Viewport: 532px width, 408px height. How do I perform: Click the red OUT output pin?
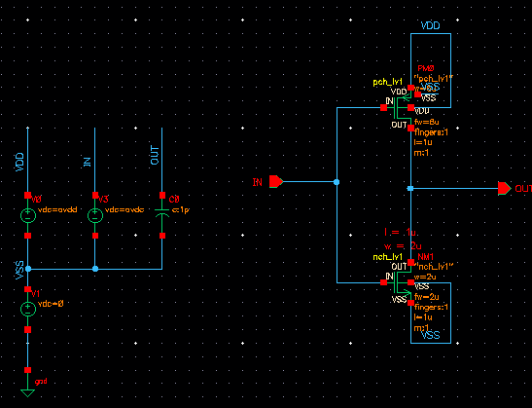click(x=504, y=188)
